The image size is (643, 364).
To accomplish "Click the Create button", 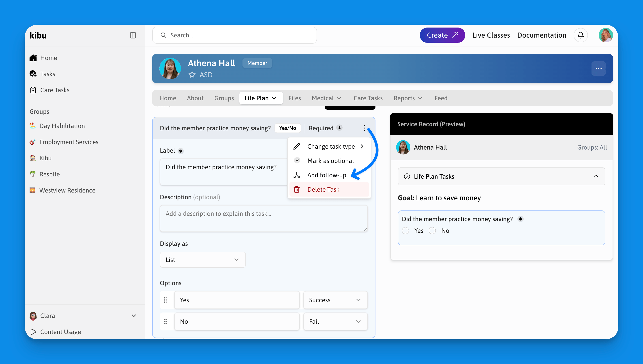I will click(442, 35).
